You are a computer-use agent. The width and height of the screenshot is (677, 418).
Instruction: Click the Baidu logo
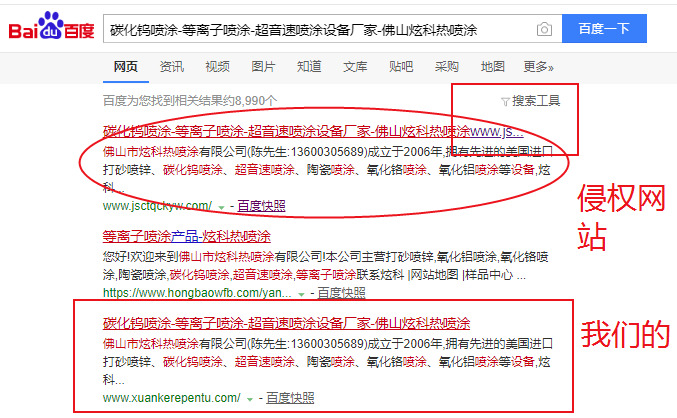click(x=51, y=27)
